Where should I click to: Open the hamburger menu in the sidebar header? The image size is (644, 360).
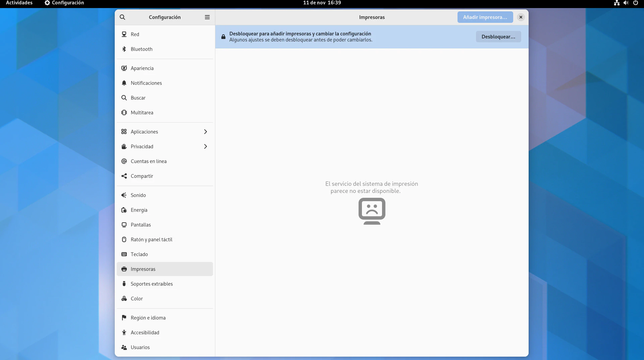tap(207, 17)
